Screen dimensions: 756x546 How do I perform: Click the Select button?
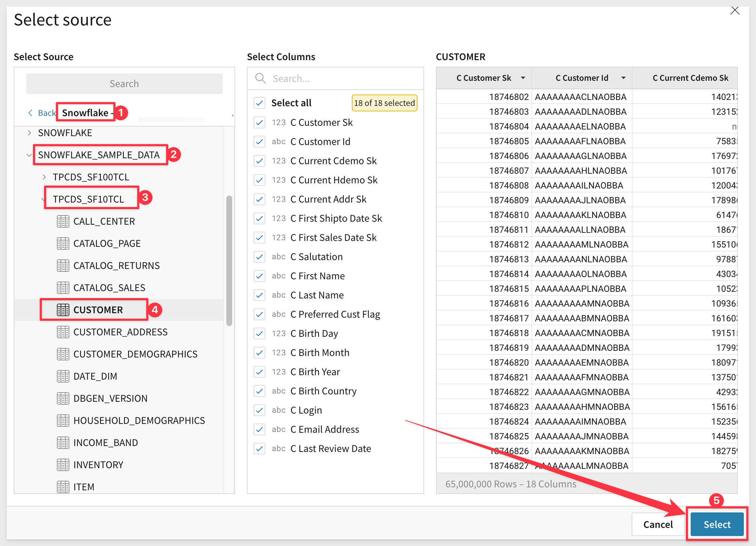click(x=717, y=524)
